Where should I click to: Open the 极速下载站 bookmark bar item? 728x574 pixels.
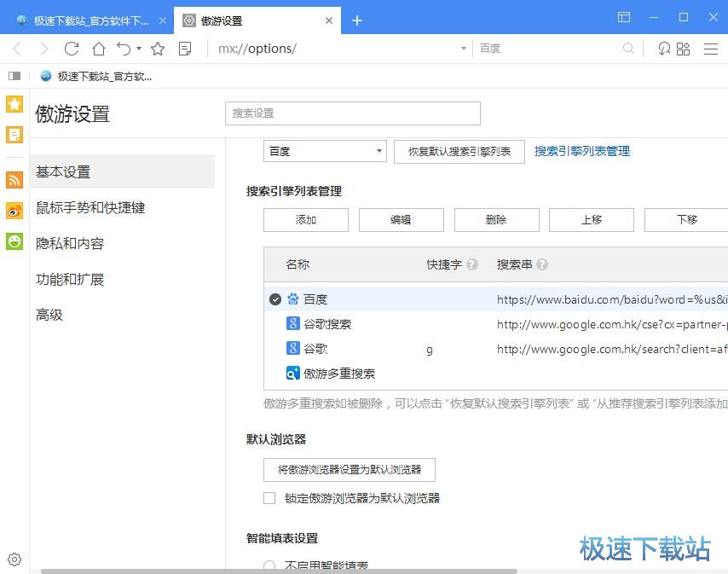96,76
